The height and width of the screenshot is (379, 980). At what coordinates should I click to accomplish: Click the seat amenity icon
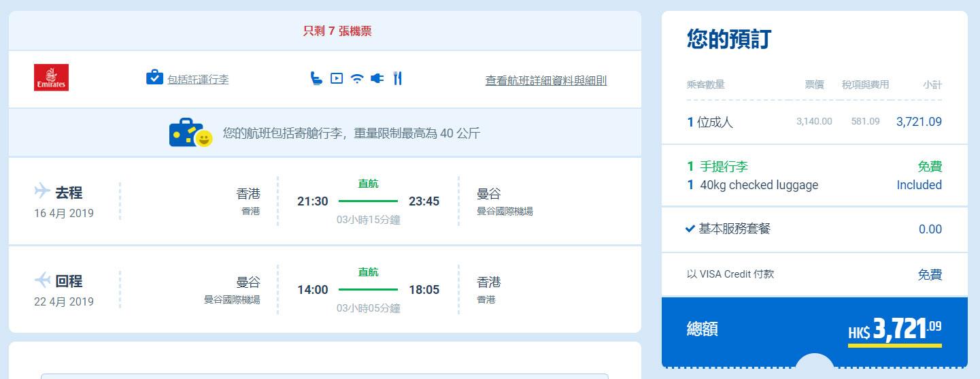pos(316,78)
